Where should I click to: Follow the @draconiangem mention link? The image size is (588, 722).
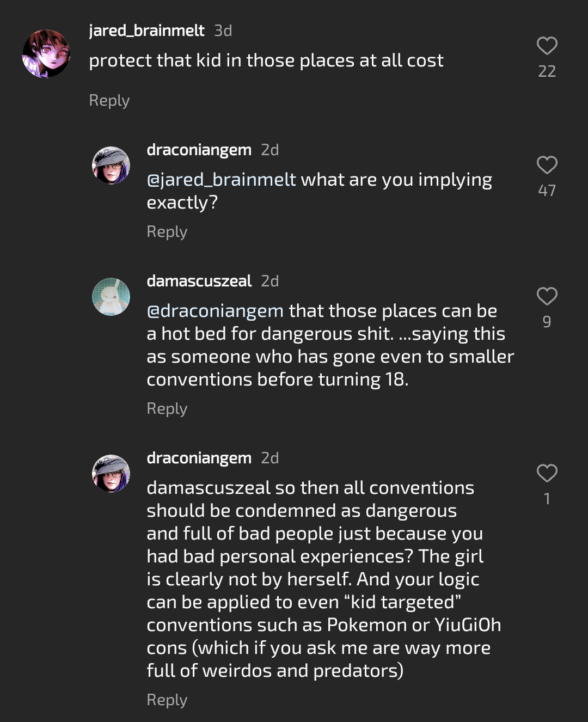215,311
